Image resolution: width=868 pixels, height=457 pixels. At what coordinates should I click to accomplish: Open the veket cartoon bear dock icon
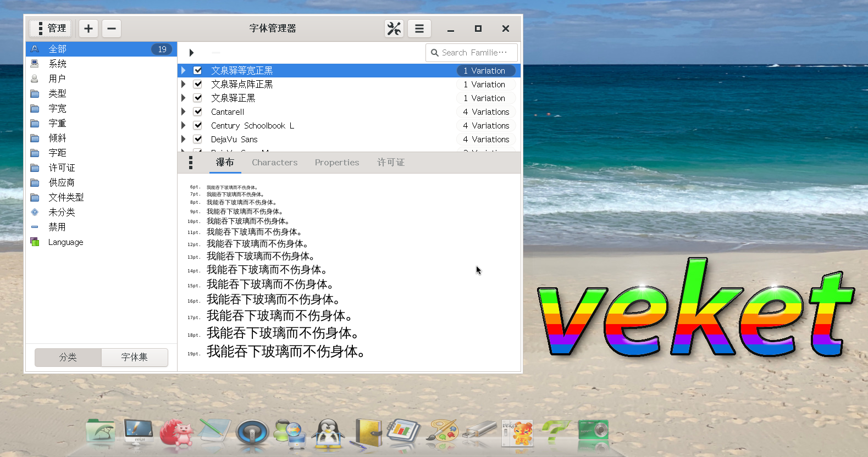(x=518, y=433)
